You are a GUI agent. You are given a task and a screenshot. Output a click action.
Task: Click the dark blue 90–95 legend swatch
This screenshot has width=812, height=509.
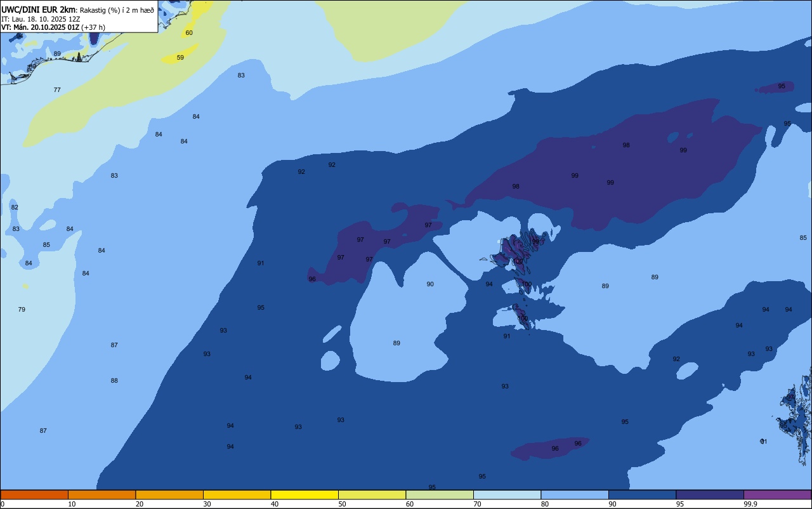point(642,494)
